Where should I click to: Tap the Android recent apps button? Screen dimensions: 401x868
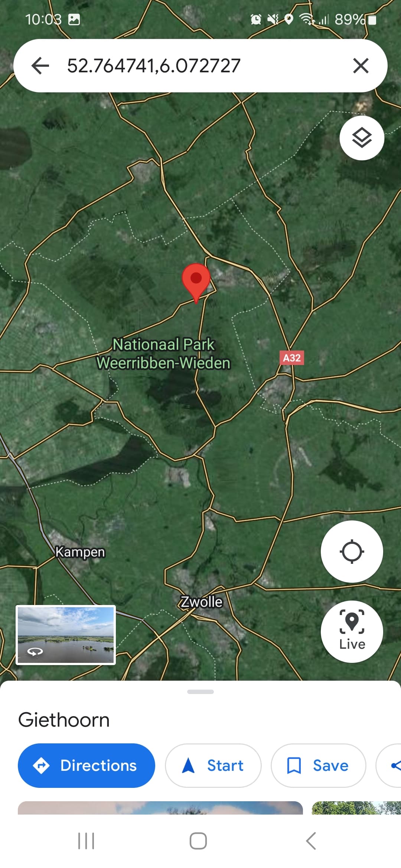tap(86, 841)
